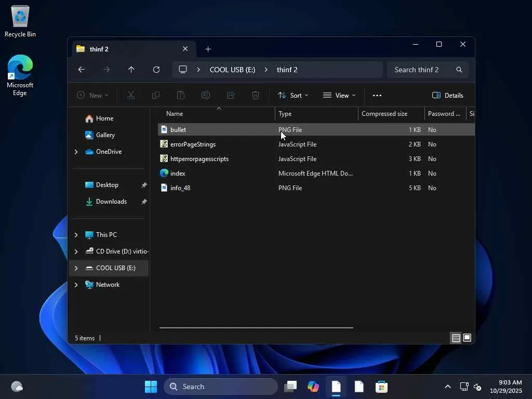Go up one folder level
The width and height of the screenshot is (532, 399).
[x=131, y=70]
